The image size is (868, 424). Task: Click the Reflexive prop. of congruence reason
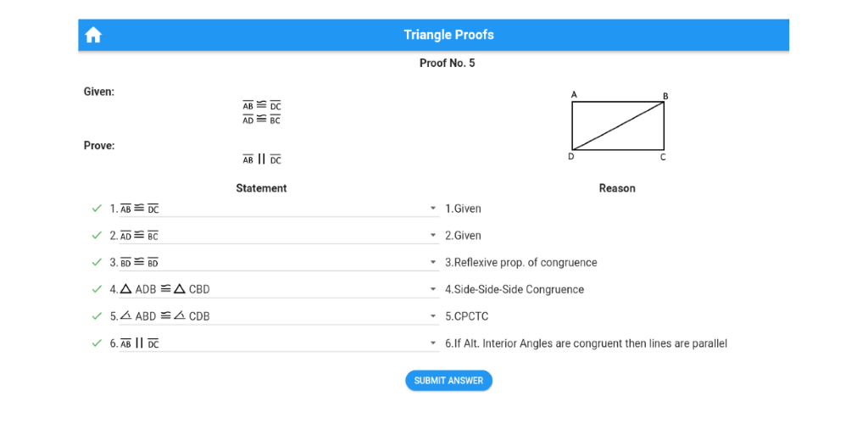point(521,262)
